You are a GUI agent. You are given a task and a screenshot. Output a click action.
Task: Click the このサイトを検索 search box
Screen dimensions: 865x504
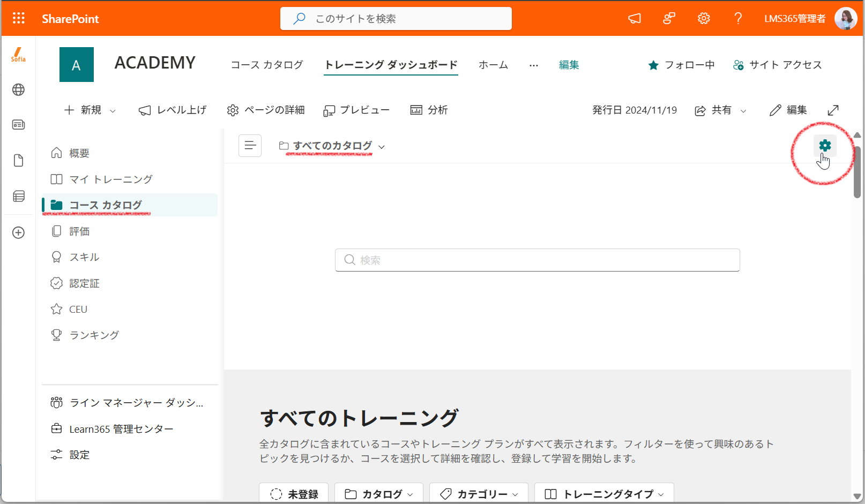point(396,19)
